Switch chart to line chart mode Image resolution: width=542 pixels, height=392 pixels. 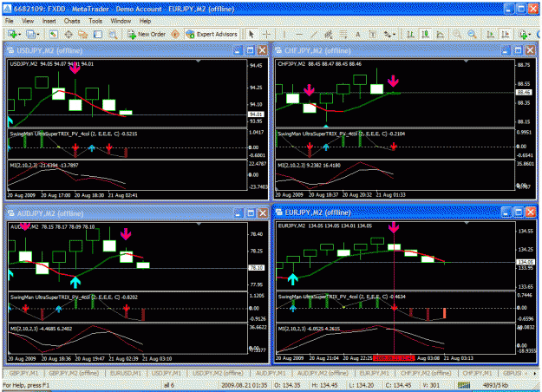440,34
